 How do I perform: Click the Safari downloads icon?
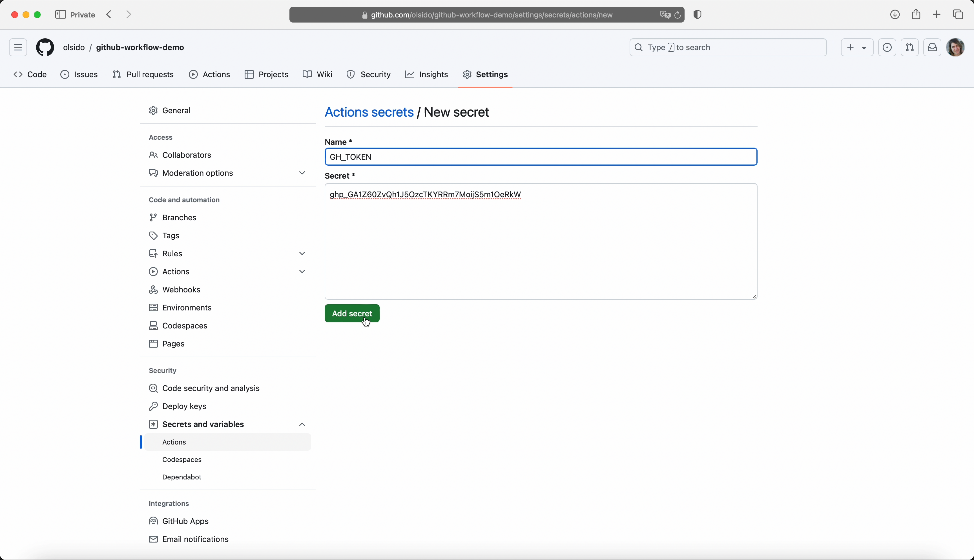[895, 15]
